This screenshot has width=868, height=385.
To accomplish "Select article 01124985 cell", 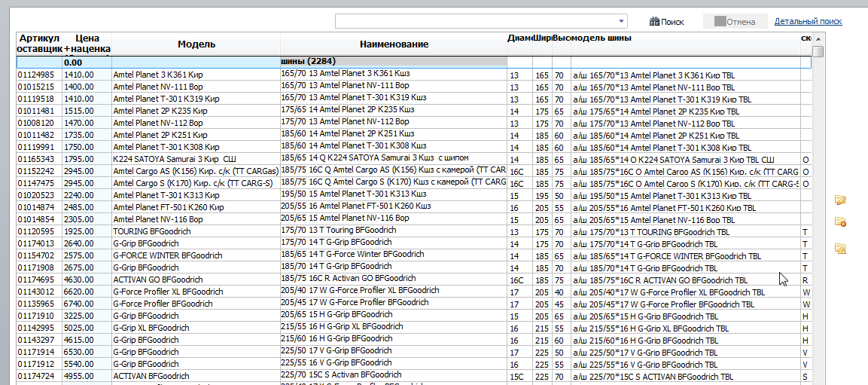I will [38, 75].
